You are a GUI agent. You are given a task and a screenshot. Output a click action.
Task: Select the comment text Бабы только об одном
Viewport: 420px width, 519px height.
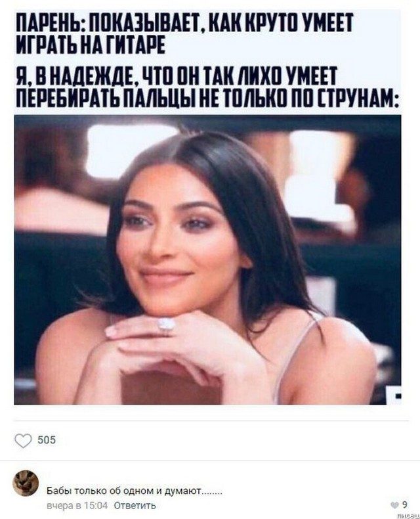(100, 491)
